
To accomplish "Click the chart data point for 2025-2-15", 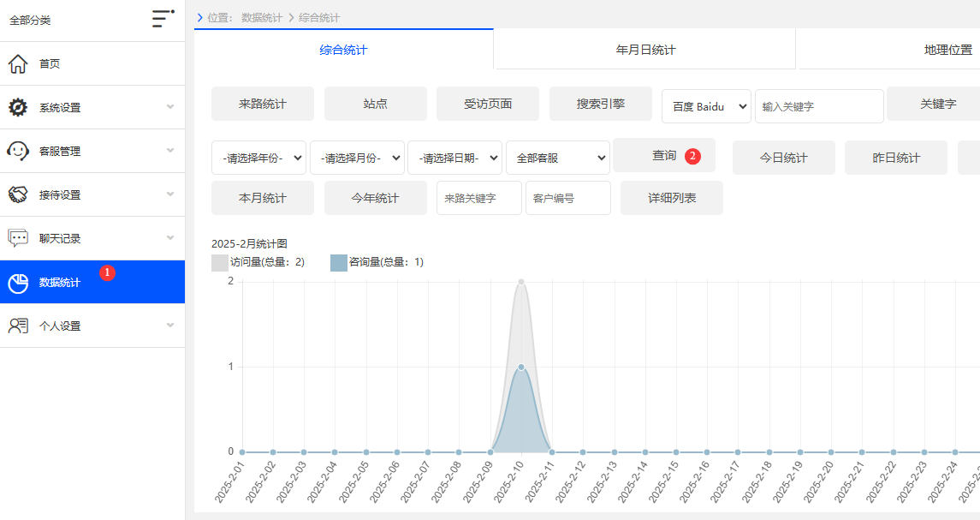I will (676, 451).
